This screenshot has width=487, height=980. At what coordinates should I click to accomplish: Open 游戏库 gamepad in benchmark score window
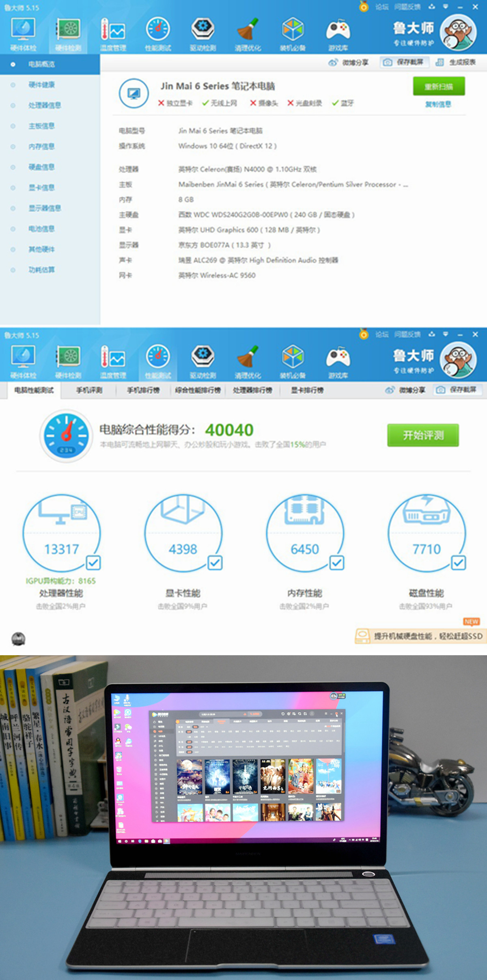(338, 362)
